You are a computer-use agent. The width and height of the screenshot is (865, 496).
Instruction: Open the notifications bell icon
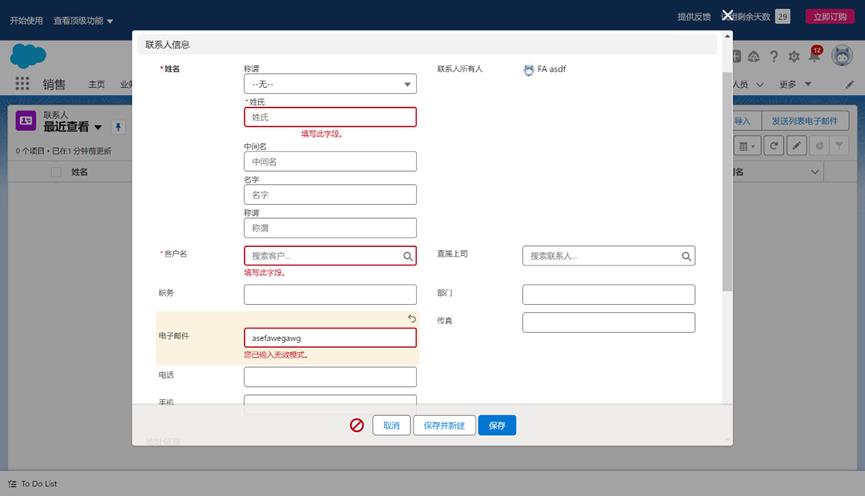[x=813, y=57]
